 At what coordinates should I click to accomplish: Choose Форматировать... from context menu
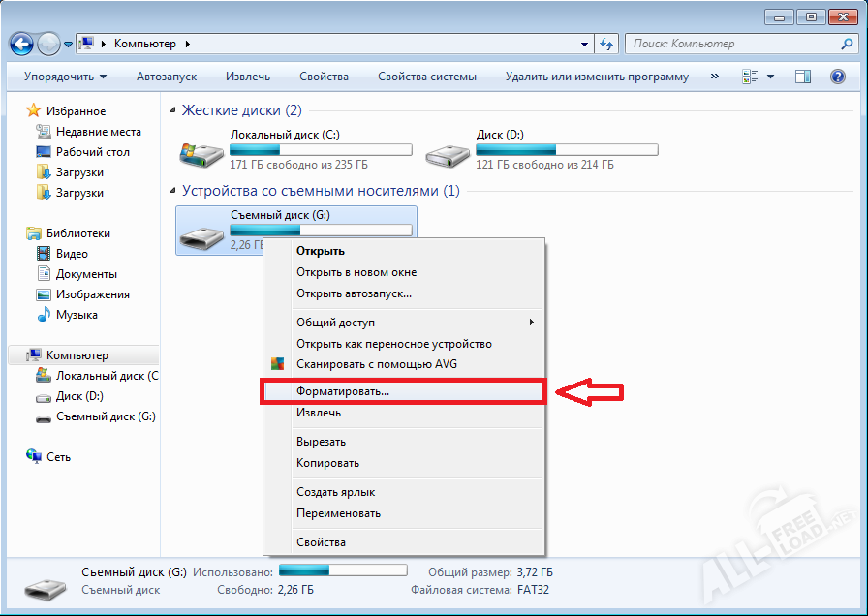343,392
